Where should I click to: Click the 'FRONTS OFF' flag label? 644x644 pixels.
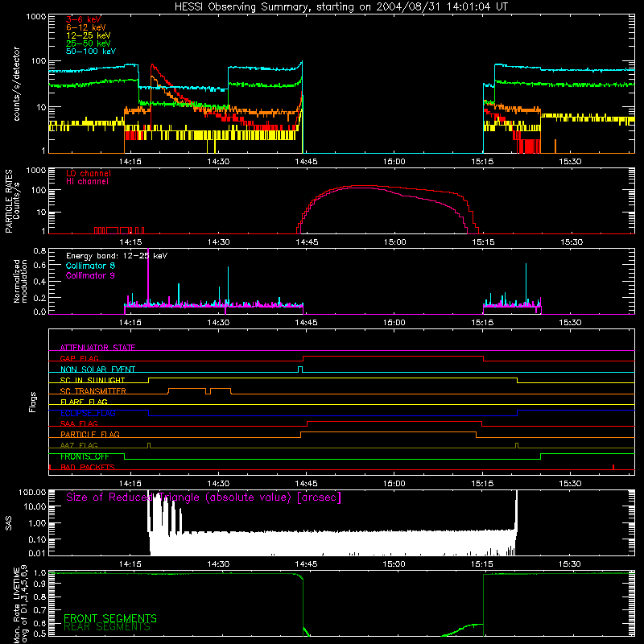tap(85, 456)
